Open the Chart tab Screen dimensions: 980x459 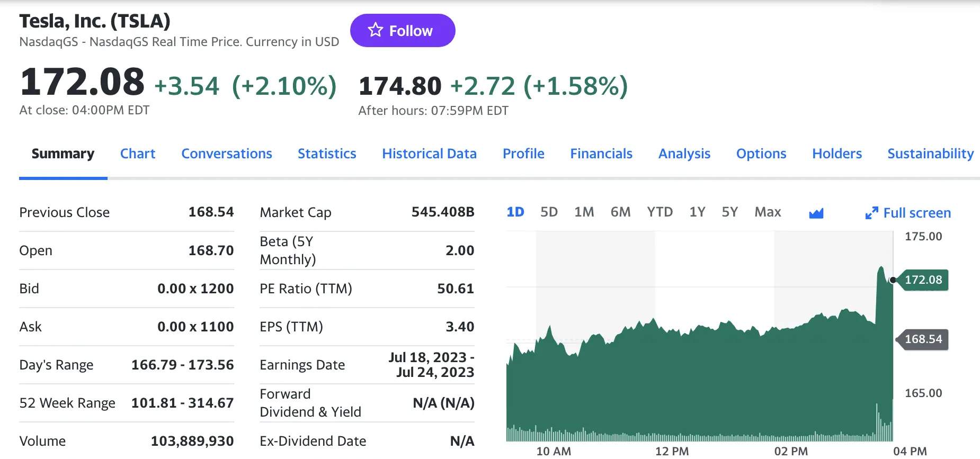coord(138,154)
